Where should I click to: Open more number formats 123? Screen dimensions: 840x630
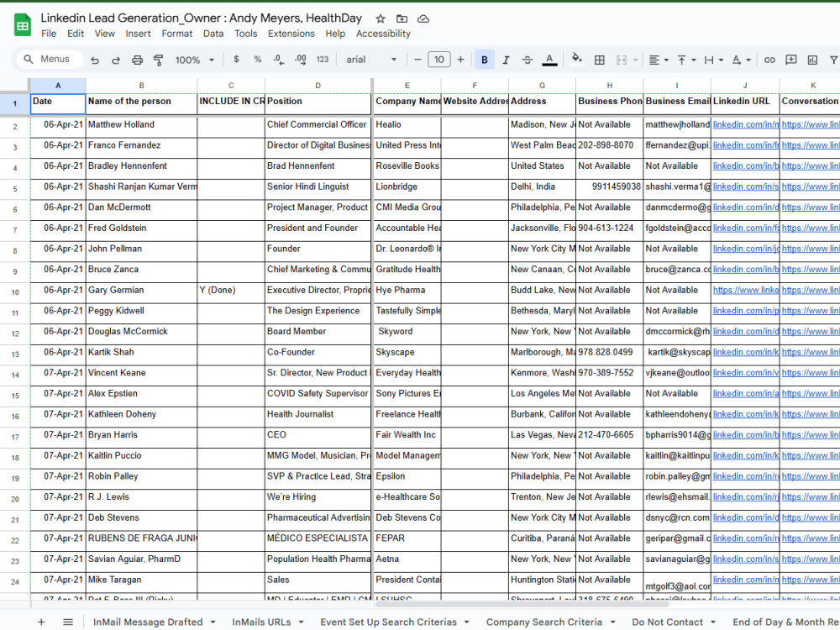(323, 60)
